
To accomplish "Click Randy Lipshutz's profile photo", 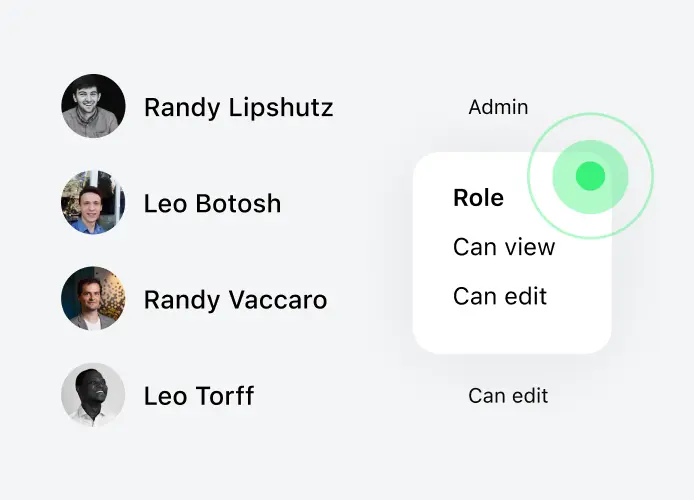I will pyautogui.click(x=93, y=105).
